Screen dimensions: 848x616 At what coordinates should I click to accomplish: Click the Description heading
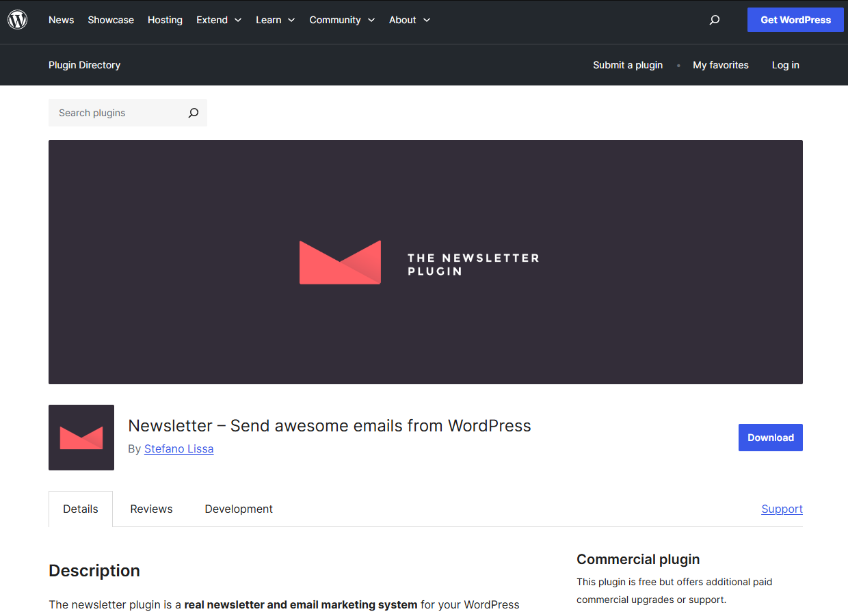[x=94, y=570]
